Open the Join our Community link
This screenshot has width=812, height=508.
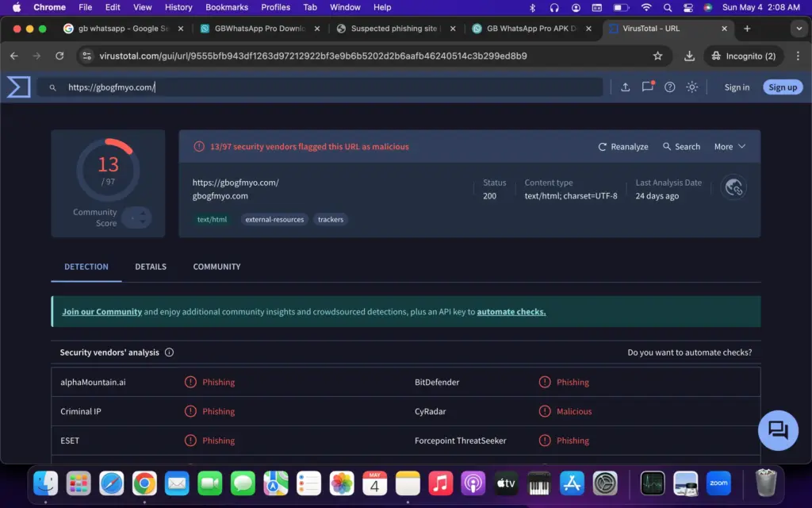pyautogui.click(x=102, y=311)
